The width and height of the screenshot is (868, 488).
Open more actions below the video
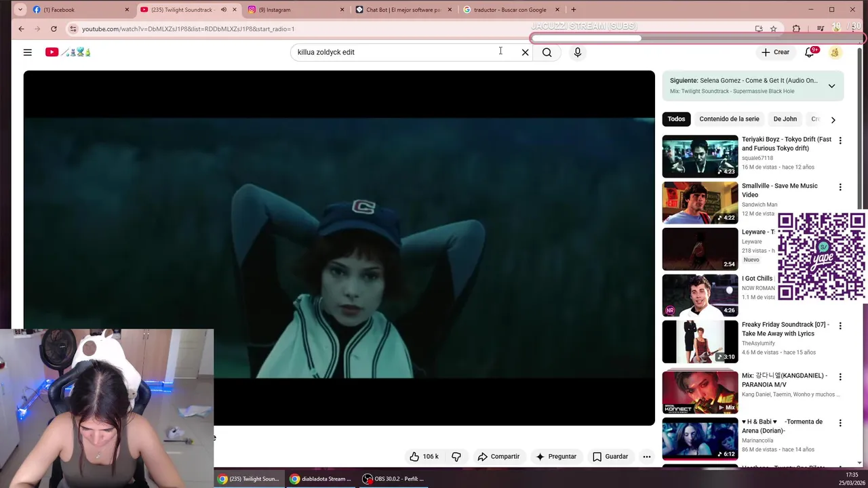tap(646, 457)
